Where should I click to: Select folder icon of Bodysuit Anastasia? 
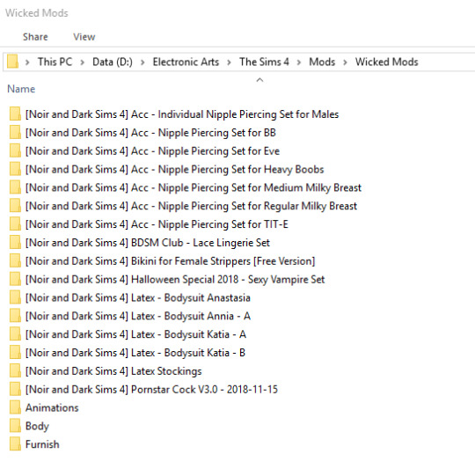[x=15, y=297]
